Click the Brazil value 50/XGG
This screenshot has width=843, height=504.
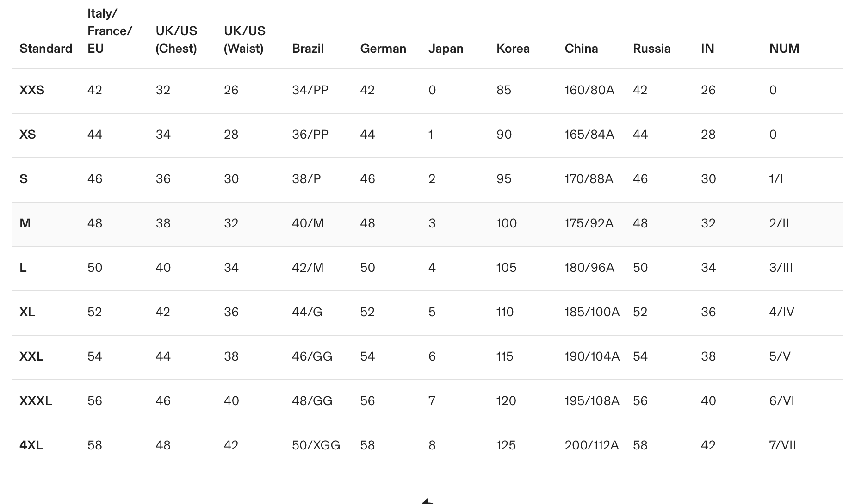coord(316,445)
